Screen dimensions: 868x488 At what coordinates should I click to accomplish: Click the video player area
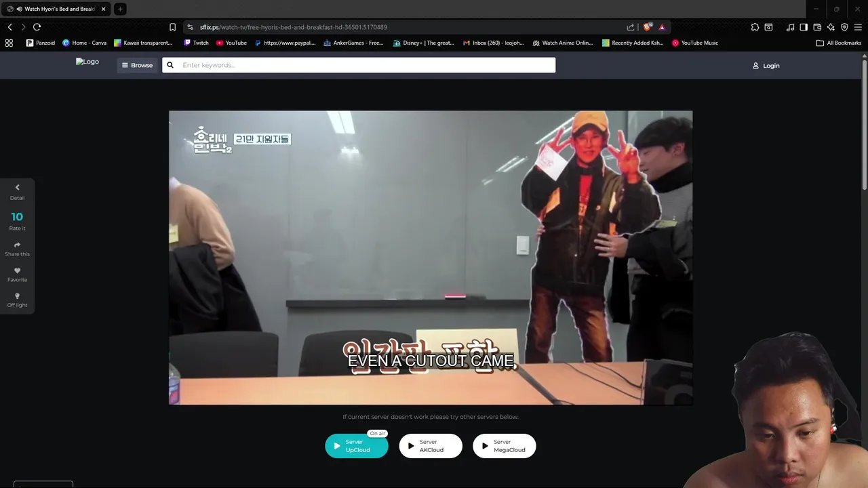[431, 258]
